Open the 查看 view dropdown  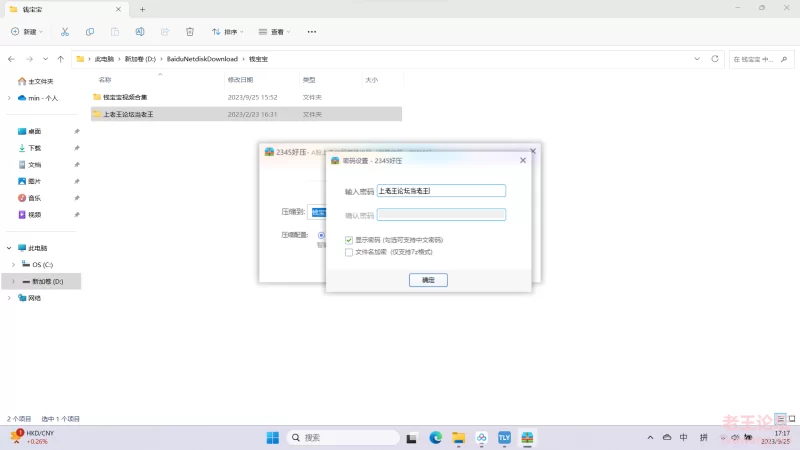[274, 32]
